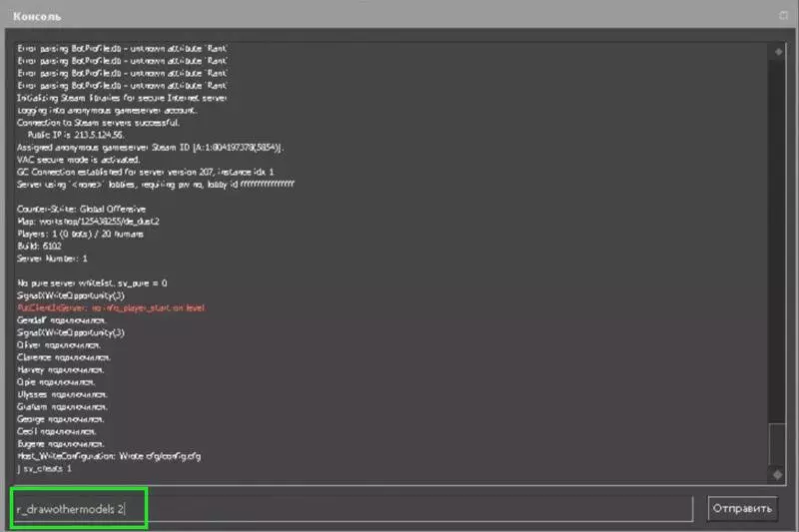Click the 'Cecil подключился' line

[57, 431]
